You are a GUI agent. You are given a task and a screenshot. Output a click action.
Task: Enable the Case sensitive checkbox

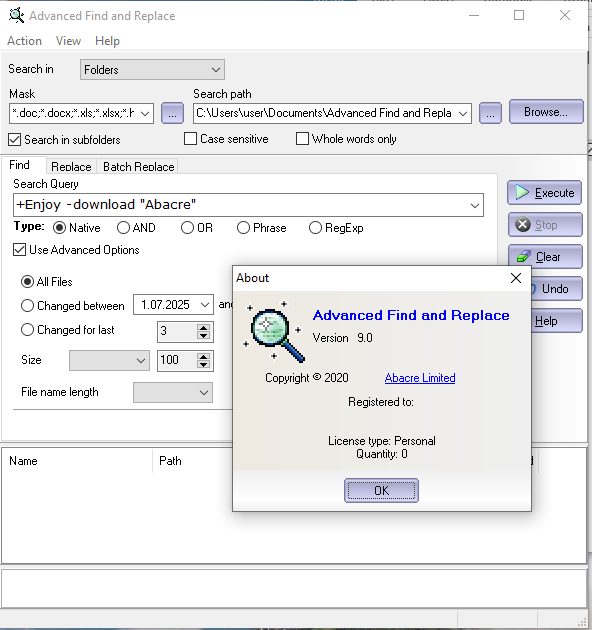coord(190,139)
